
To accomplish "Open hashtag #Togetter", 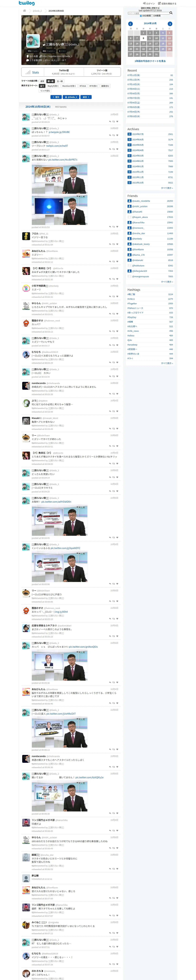I will [x=132, y=304].
